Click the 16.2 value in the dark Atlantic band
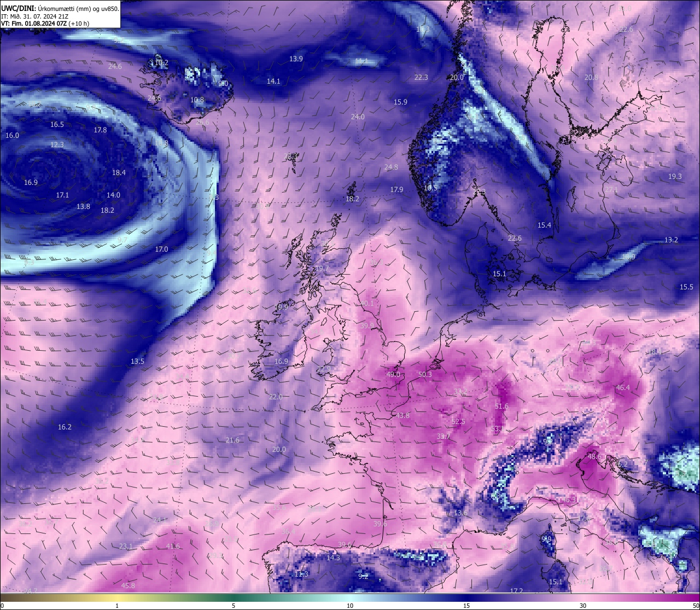This screenshot has height=610, width=700. [65, 427]
